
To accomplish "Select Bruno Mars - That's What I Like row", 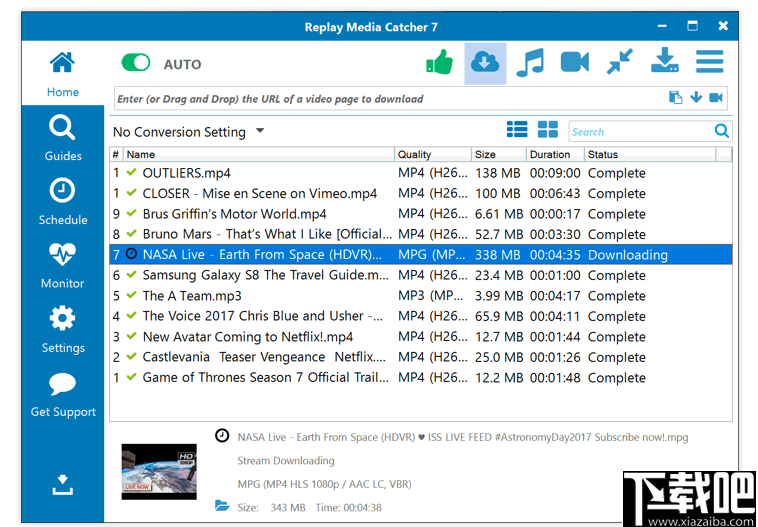I will (x=421, y=234).
